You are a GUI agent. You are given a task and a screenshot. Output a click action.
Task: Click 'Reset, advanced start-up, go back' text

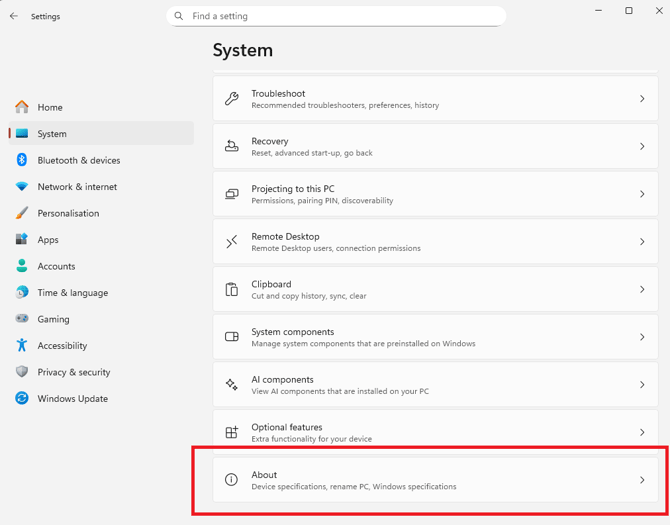point(312,153)
